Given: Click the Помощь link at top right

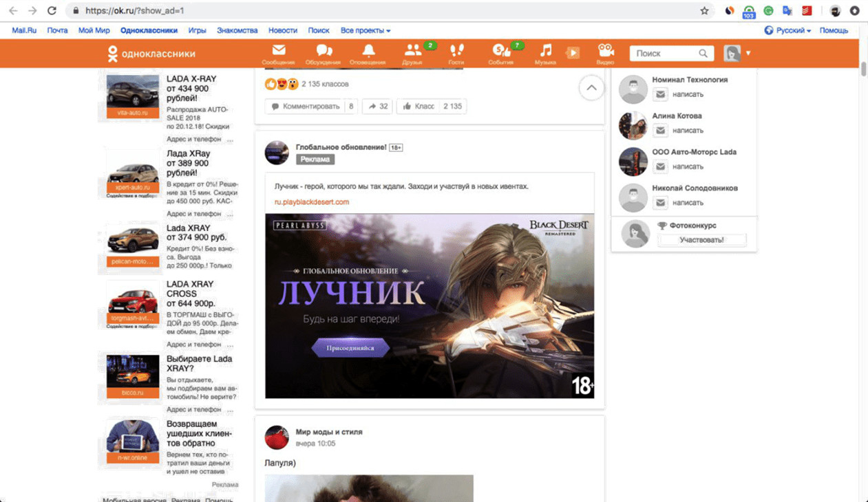Looking at the screenshot, I should (x=834, y=31).
